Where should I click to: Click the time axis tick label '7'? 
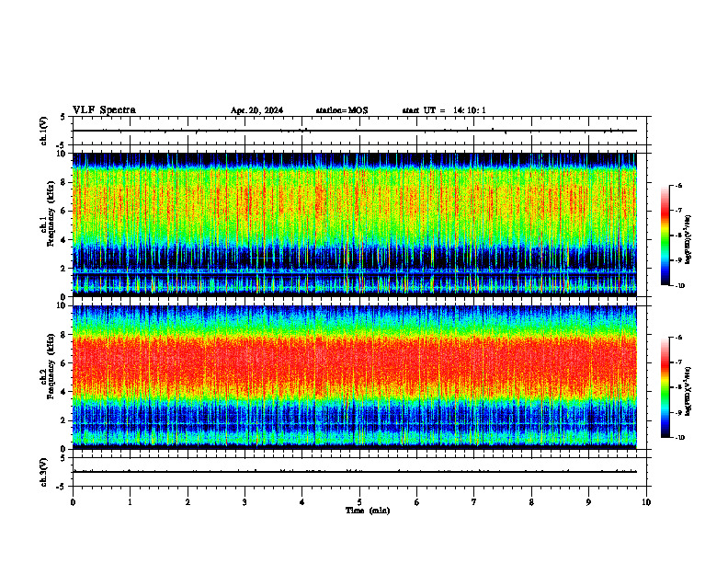click(474, 502)
